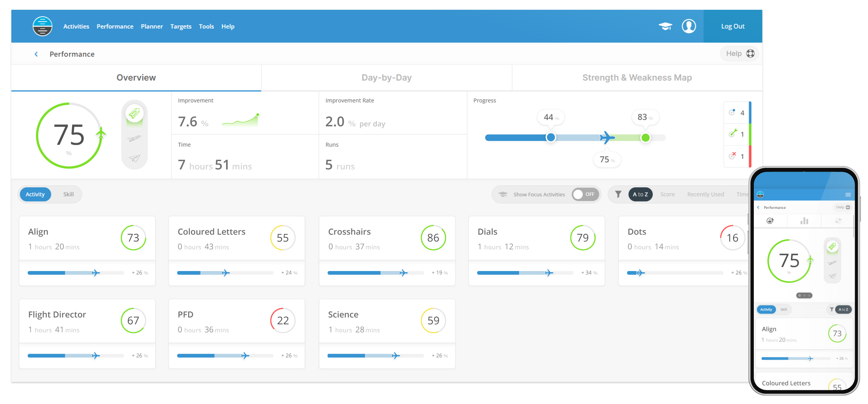The width and height of the screenshot is (868, 404).
Task: Click the graduation cap icon in header
Action: point(665,27)
